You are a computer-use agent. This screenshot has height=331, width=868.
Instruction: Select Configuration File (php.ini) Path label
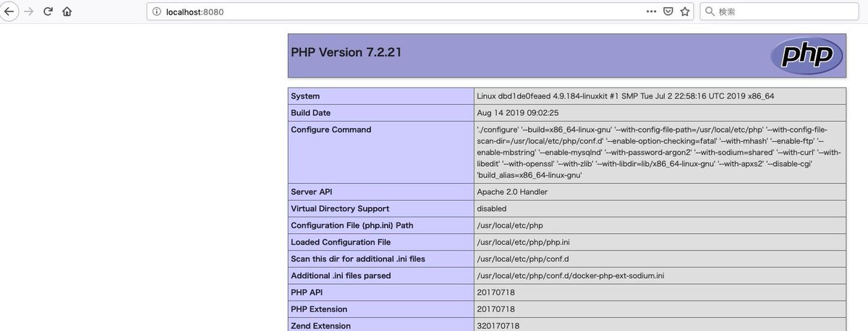tap(352, 225)
